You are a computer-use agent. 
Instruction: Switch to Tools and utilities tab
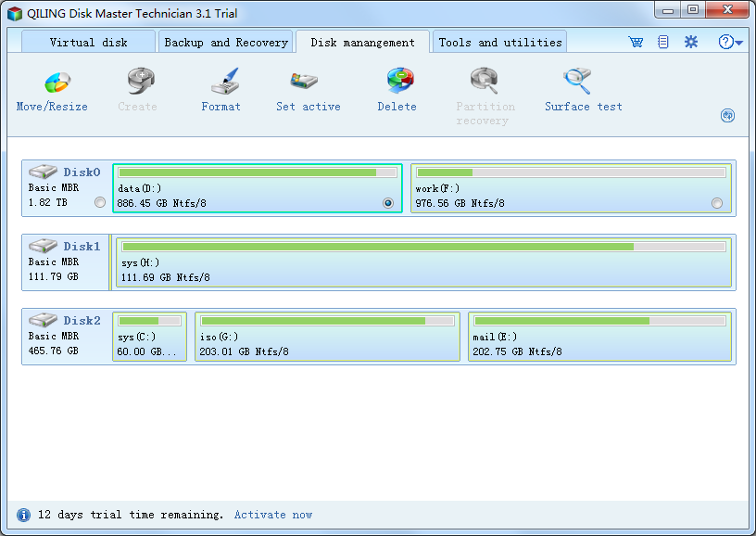pos(500,43)
